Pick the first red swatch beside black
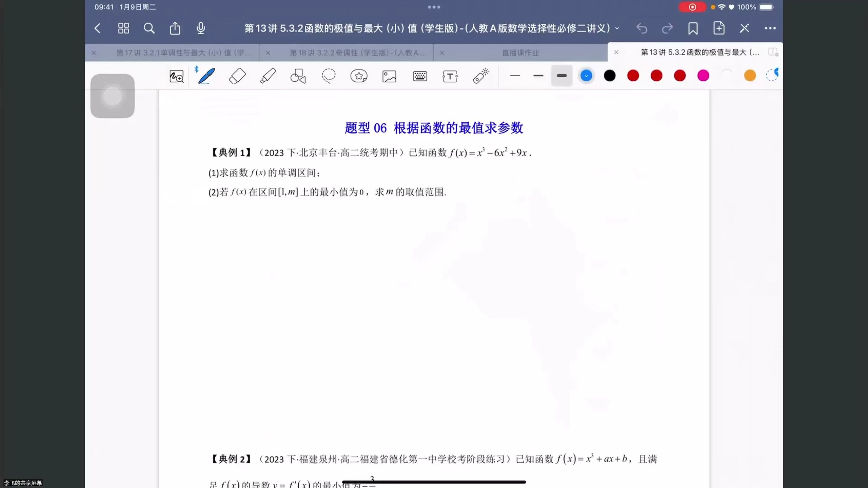Screen dimensions: 868x488 [633, 76]
